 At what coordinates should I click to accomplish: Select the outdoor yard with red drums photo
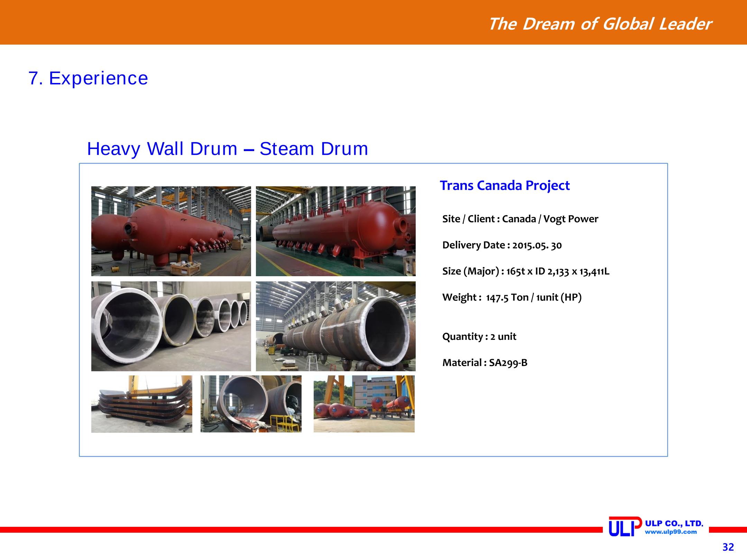click(364, 404)
